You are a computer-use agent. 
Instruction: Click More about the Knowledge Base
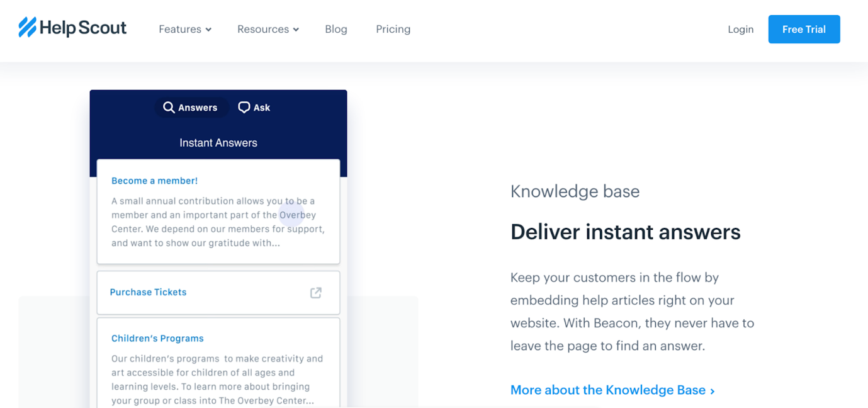click(x=607, y=390)
